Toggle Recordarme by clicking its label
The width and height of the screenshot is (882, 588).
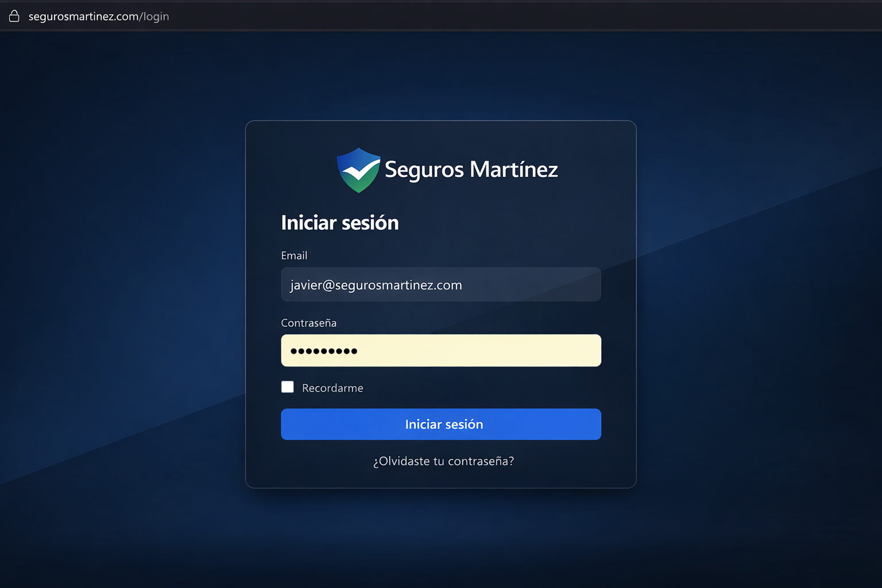pos(332,388)
